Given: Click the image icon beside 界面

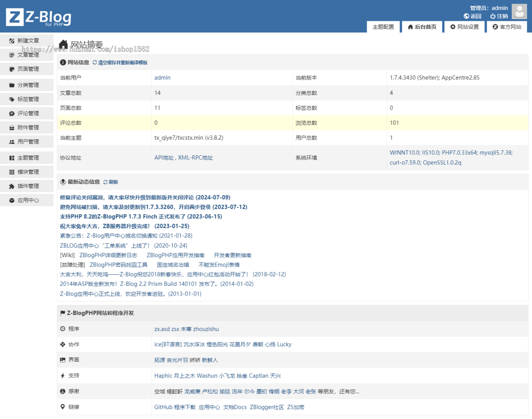Looking at the screenshot, I should pos(63,360).
